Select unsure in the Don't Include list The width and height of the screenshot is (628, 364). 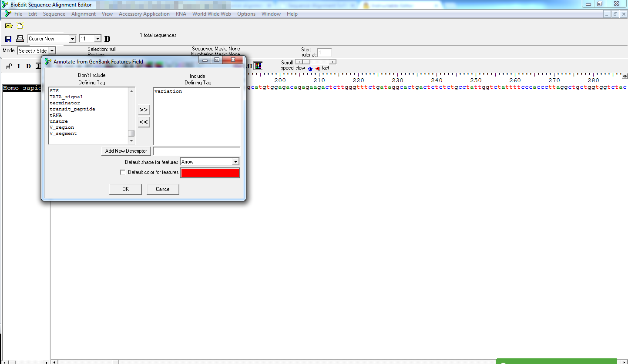coord(59,121)
